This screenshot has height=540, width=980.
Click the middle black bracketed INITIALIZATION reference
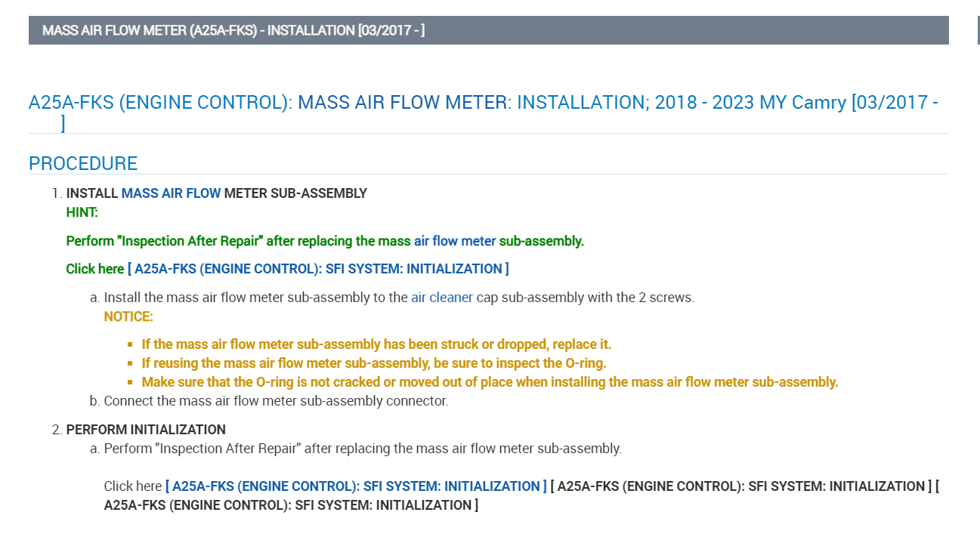click(740, 486)
